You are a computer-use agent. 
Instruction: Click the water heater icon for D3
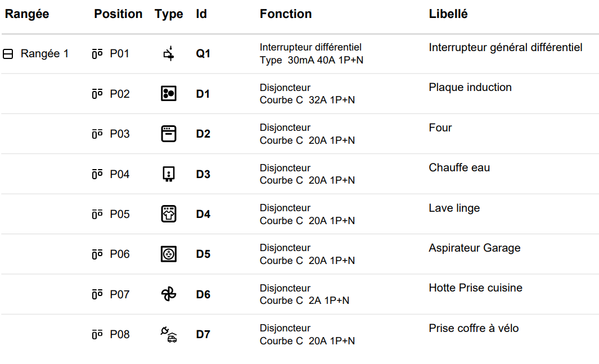tap(169, 174)
